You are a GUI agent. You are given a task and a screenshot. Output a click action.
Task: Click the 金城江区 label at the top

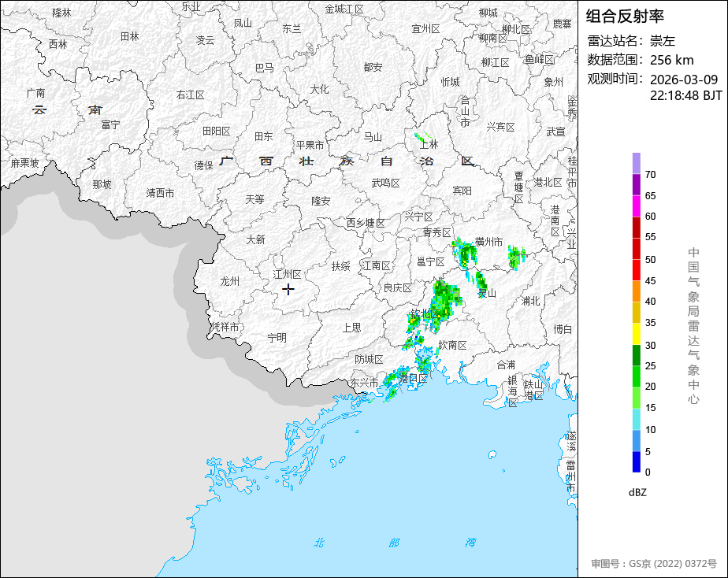pyautogui.click(x=344, y=9)
